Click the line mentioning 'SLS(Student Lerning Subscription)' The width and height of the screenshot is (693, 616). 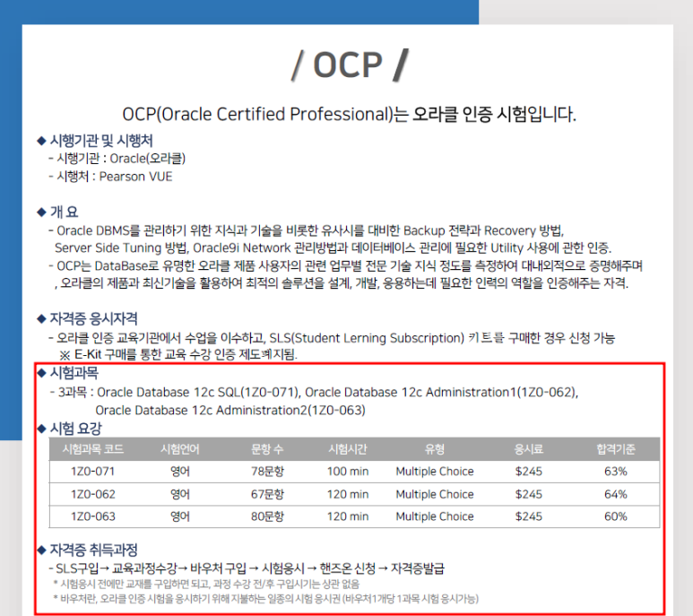[x=332, y=339]
